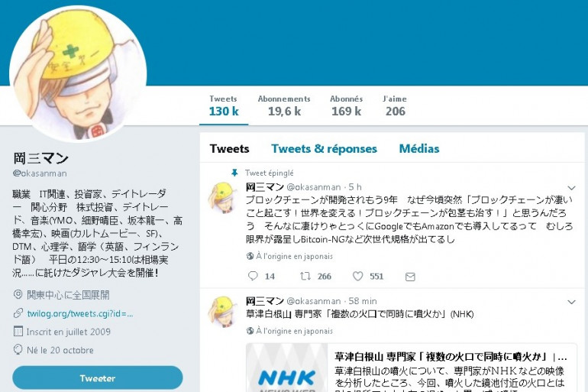
Task: Select the Tweets timeline tab
Action: click(230, 148)
